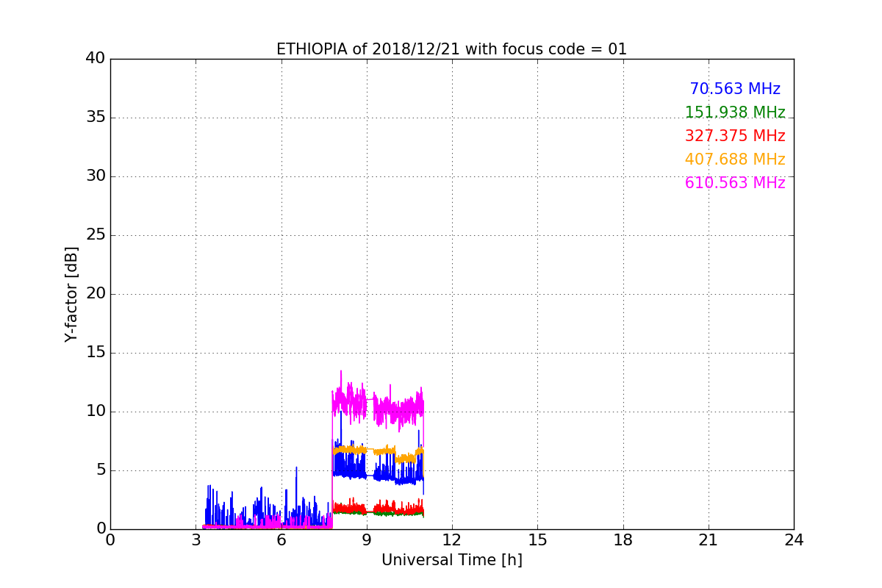
Task: Select the 151.938 MHz legend label
Action: point(735,112)
